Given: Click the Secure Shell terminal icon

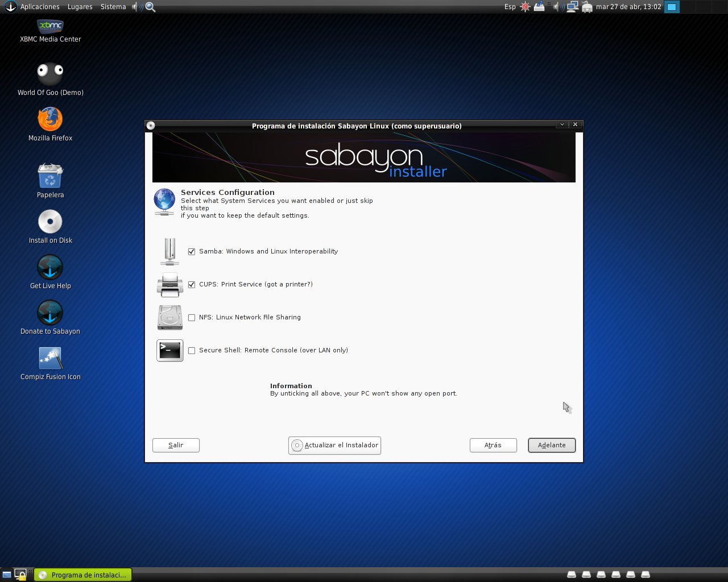Looking at the screenshot, I should [x=169, y=351].
